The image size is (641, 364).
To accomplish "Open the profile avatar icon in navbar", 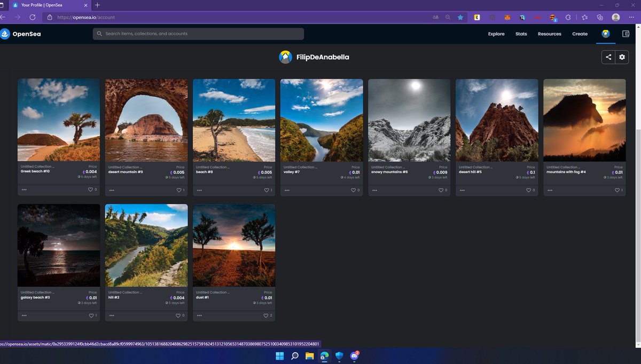I will [605, 33].
